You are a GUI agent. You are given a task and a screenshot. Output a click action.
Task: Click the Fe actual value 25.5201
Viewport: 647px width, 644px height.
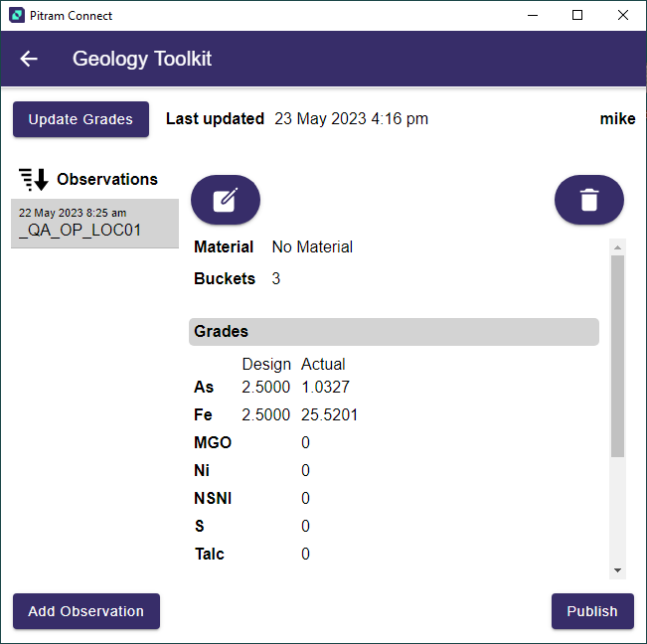pyautogui.click(x=329, y=415)
